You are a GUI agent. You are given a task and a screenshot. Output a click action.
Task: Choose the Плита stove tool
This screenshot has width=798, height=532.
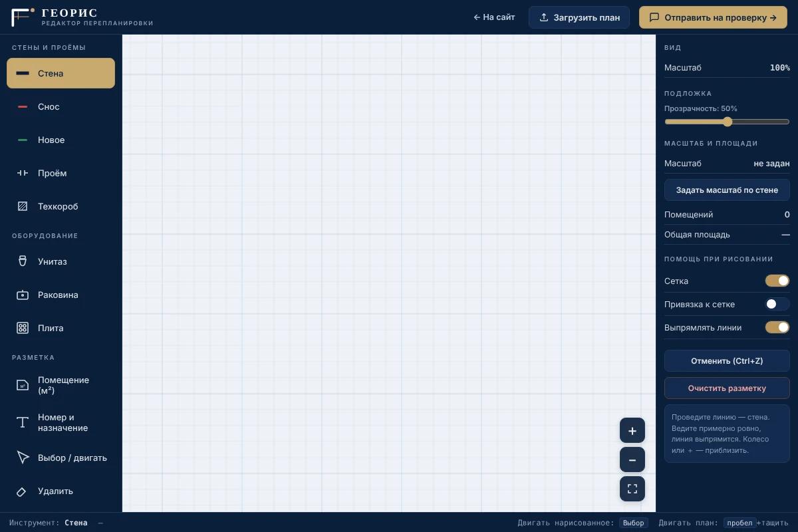click(x=61, y=328)
